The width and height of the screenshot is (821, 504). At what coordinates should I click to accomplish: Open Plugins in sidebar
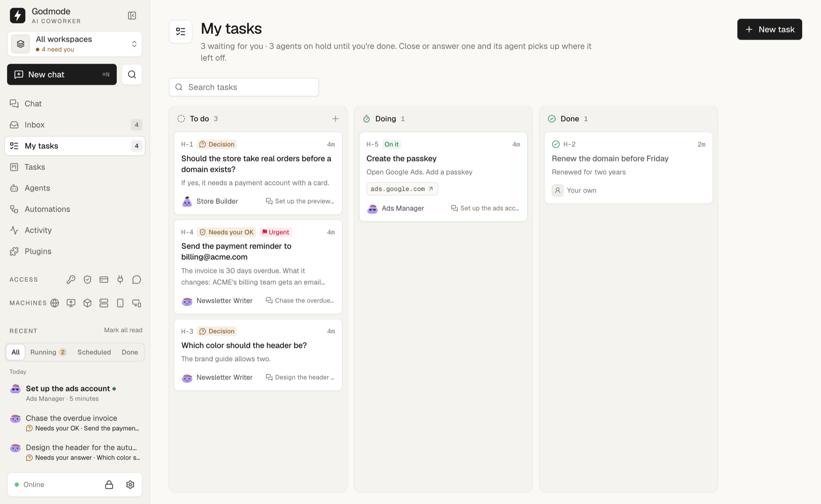[75, 251]
